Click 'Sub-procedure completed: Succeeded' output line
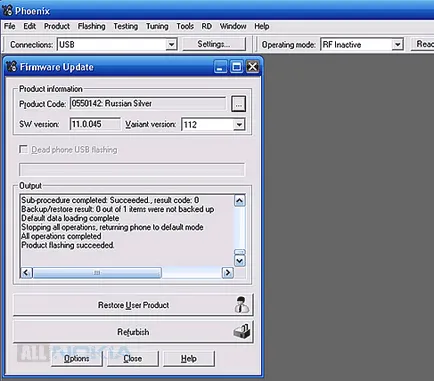 pyautogui.click(x=110, y=200)
